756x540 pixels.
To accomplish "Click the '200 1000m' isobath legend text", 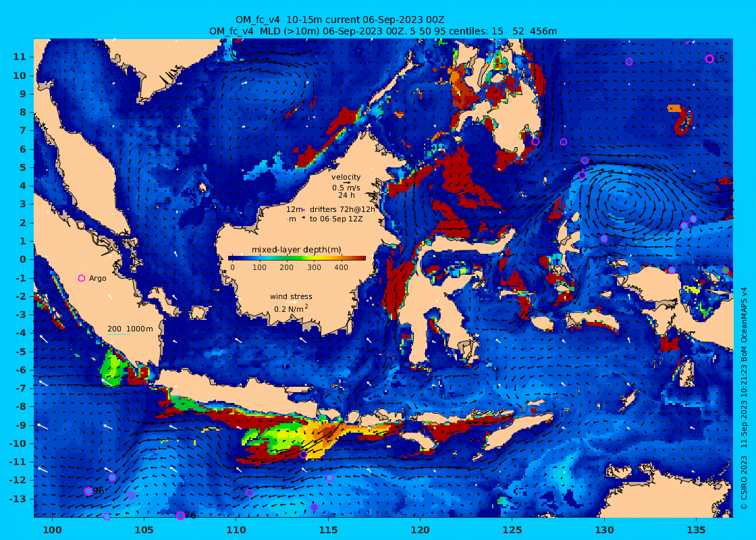I will coord(130,329).
